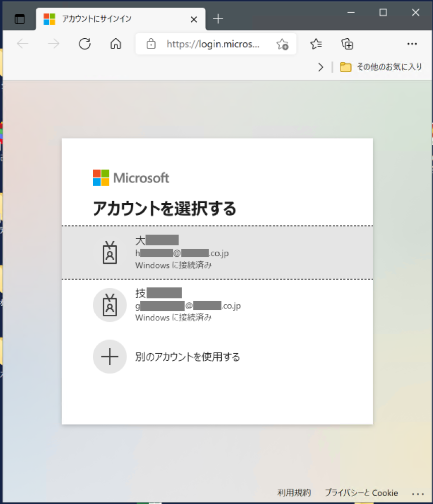433x504 pixels.
Task: Click the vertical tabs icon top-left
Action: click(x=19, y=19)
